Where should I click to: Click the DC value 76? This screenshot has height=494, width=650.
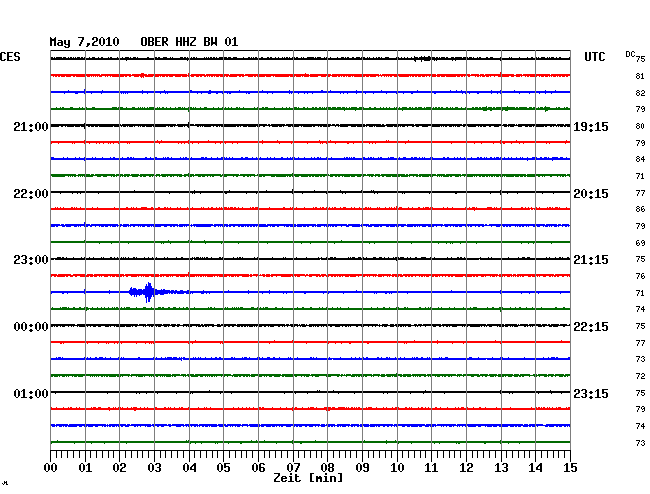(640, 276)
